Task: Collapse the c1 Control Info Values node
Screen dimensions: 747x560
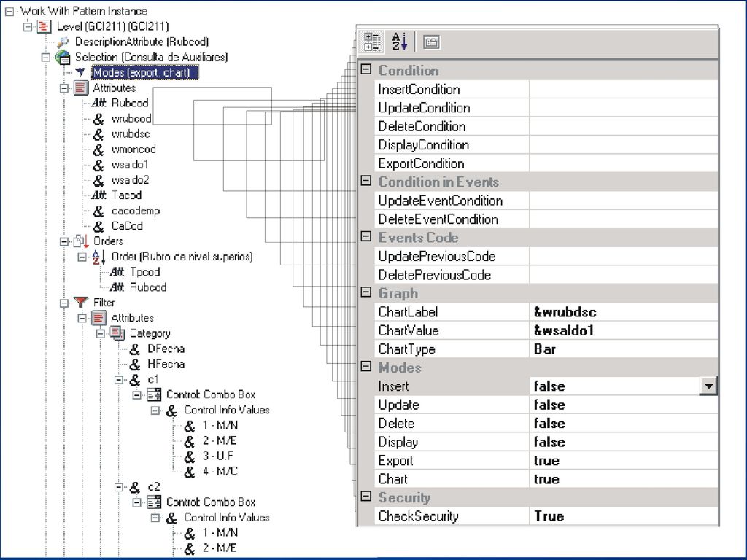Action: [155, 410]
